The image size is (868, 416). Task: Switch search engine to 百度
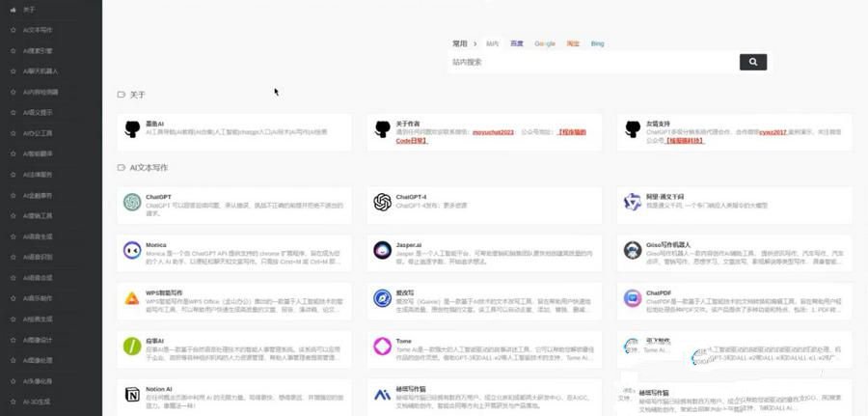click(517, 43)
